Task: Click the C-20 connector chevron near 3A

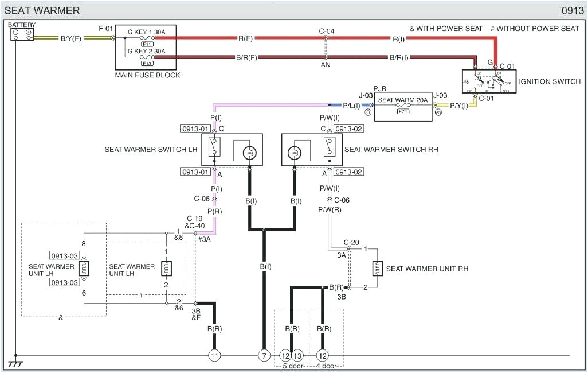Action: pyautogui.click(x=350, y=249)
